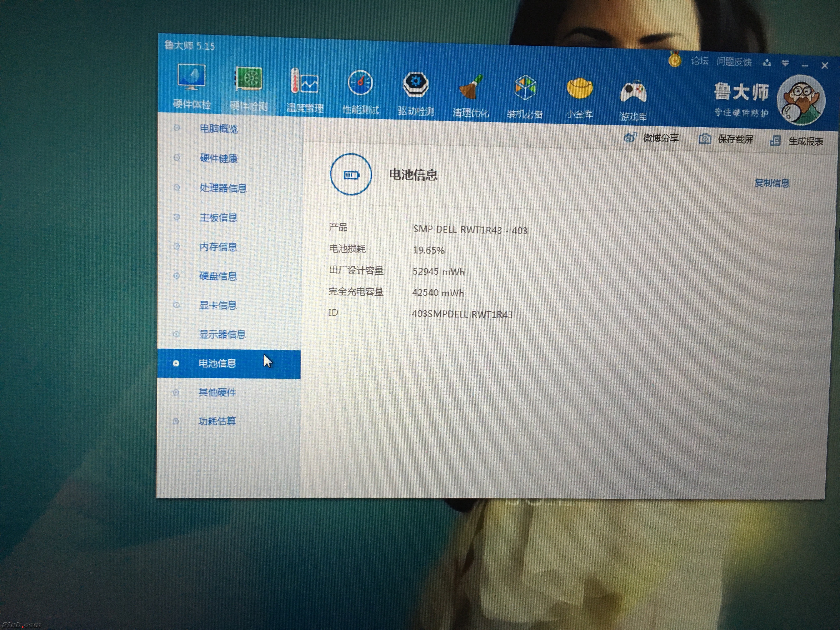The height and width of the screenshot is (630, 840).
Task: Click 复制信息 copy info link
Action: point(772,183)
